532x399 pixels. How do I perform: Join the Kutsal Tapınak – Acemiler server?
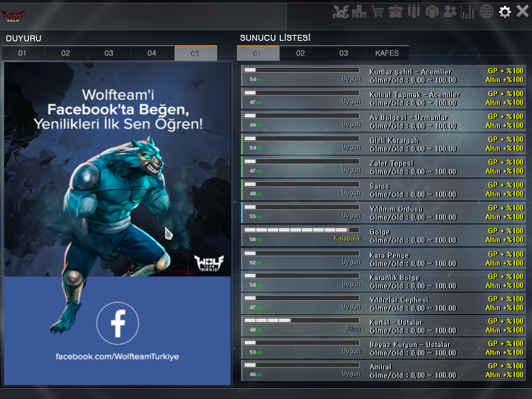(383, 98)
